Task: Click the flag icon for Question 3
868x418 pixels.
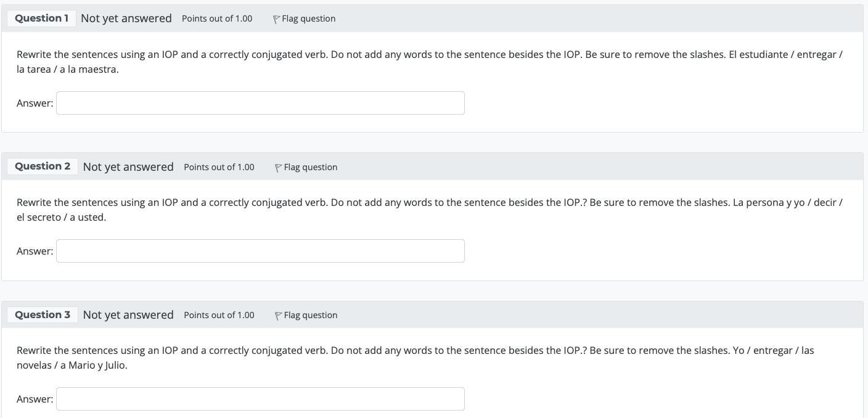Action: tap(278, 316)
